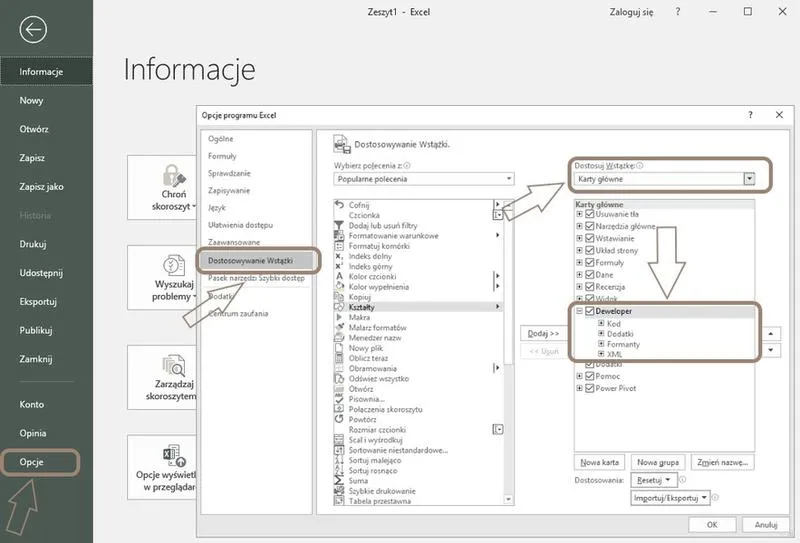Open the Karty główne dropdown
This screenshot has height=543, width=800.
click(665, 179)
